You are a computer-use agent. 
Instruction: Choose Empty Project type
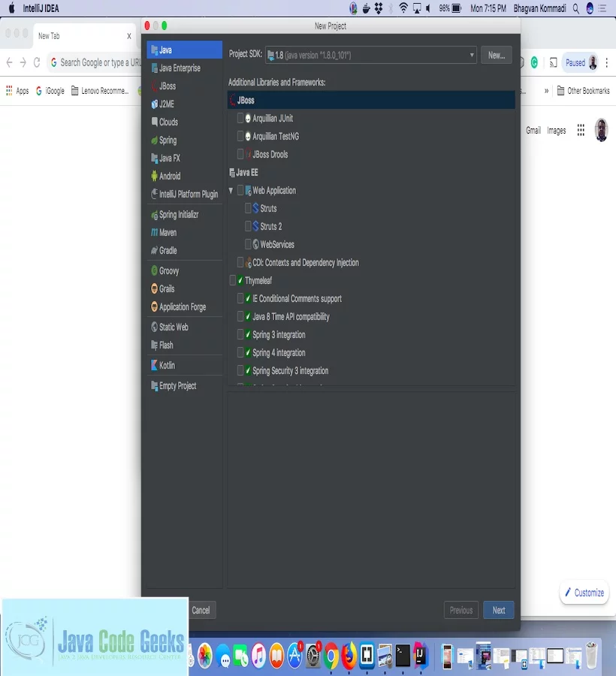tap(184, 386)
